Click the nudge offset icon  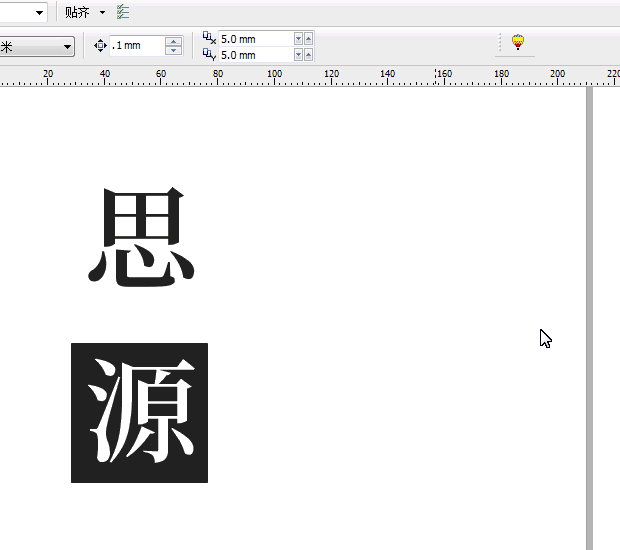pyautogui.click(x=100, y=46)
